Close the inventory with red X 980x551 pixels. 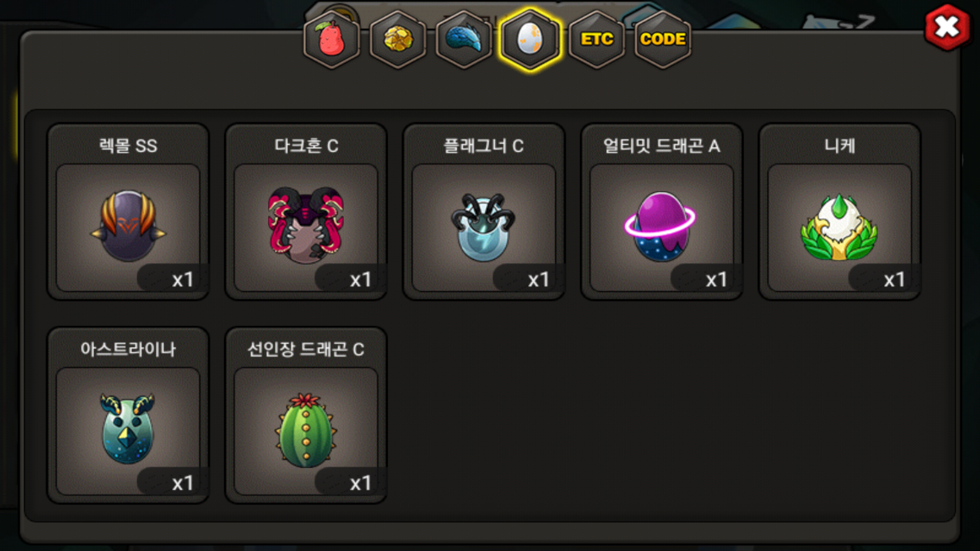tap(947, 27)
